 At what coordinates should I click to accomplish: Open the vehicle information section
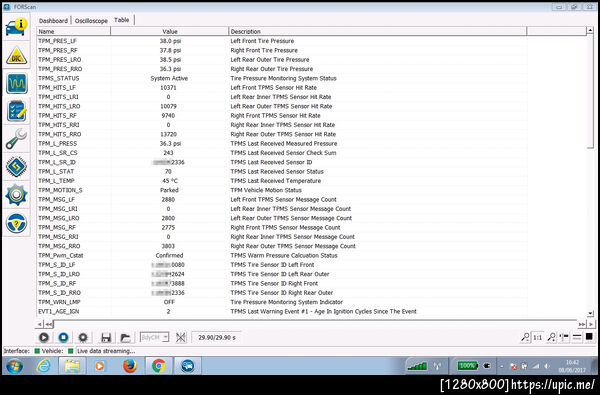click(16, 27)
